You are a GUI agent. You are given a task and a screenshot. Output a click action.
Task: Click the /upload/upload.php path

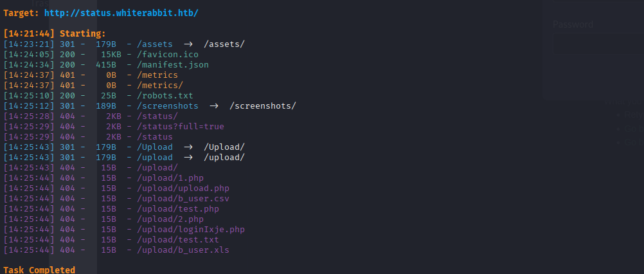pos(183,188)
